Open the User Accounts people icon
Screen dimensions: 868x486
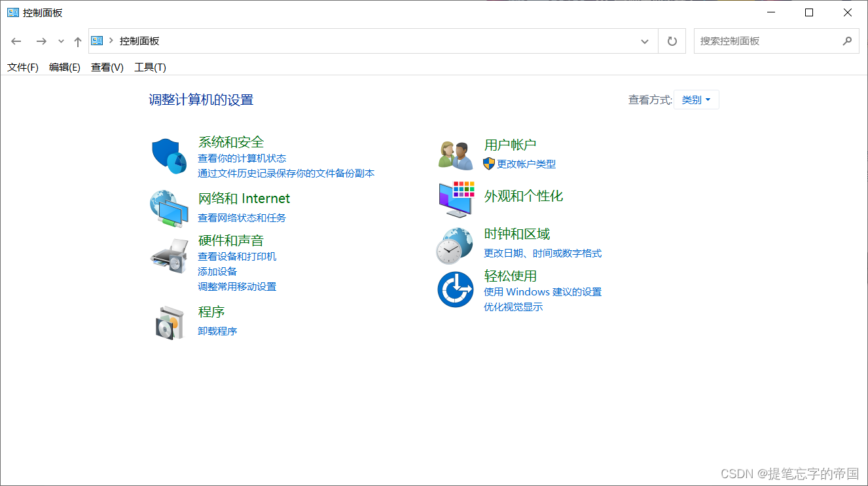point(456,156)
